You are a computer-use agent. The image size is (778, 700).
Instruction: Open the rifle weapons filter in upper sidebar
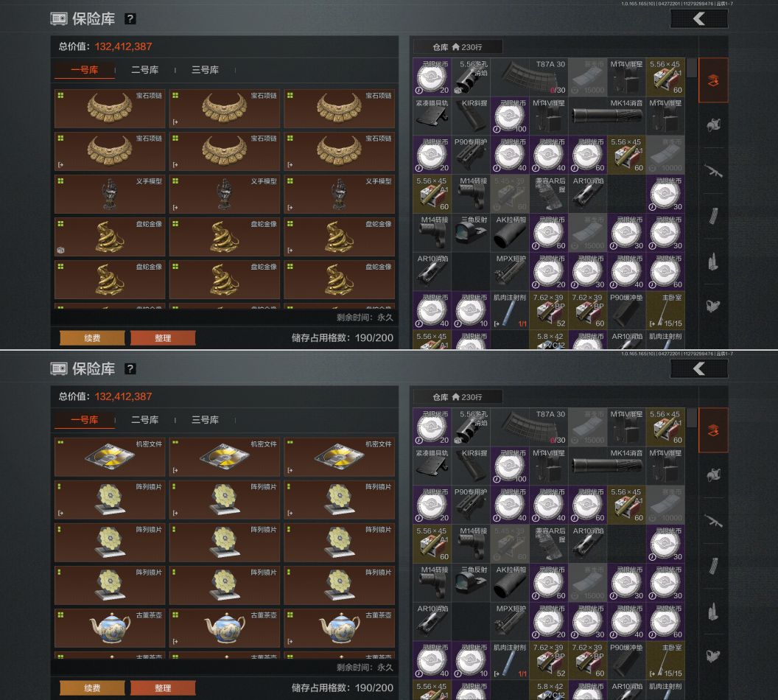[x=713, y=171]
